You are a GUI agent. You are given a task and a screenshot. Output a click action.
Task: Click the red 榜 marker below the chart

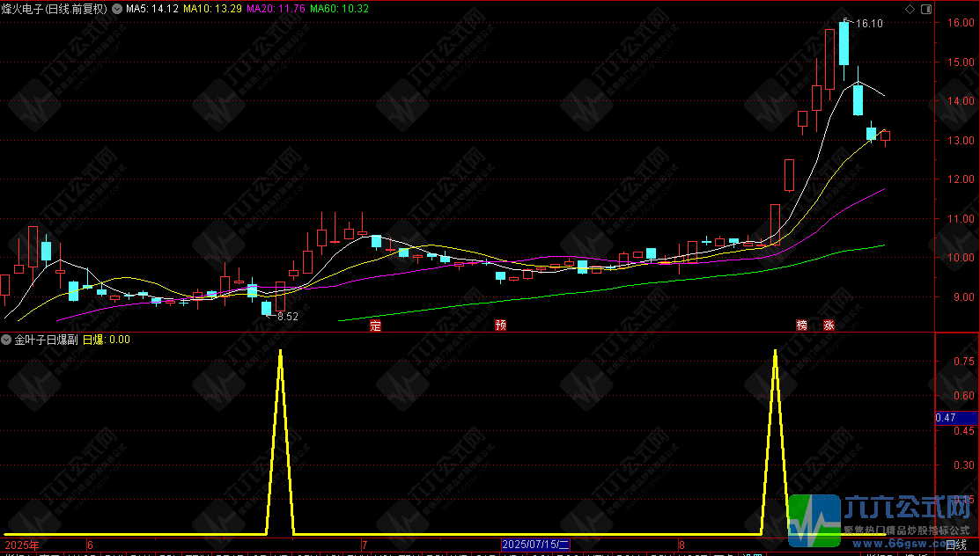click(x=802, y=326)
